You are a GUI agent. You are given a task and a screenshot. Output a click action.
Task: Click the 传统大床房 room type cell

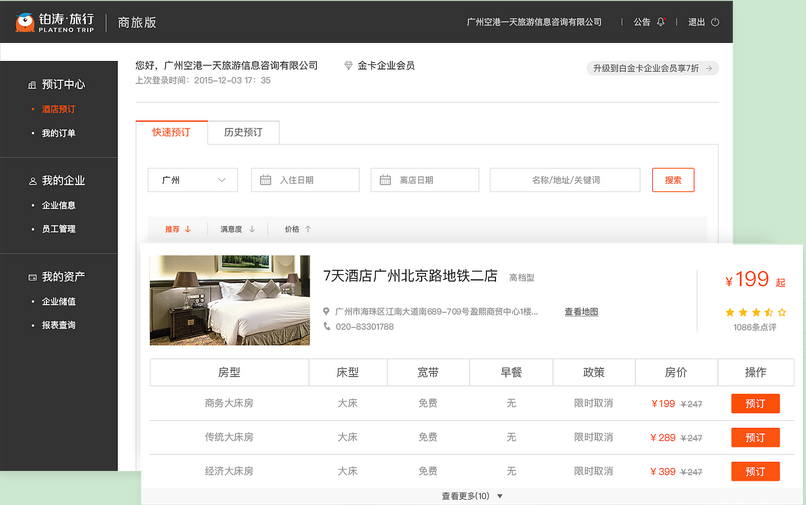point(229,437)
